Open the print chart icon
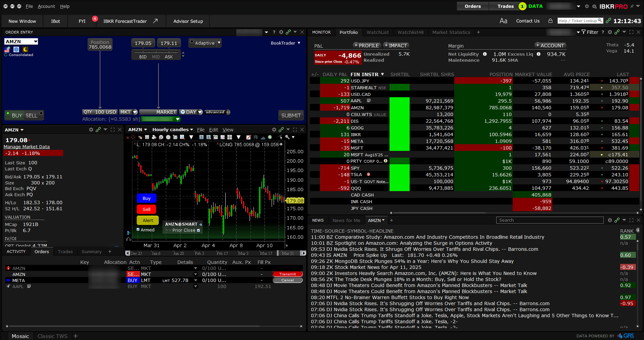The height and width of the screenshot is (340, 644). 153,137
